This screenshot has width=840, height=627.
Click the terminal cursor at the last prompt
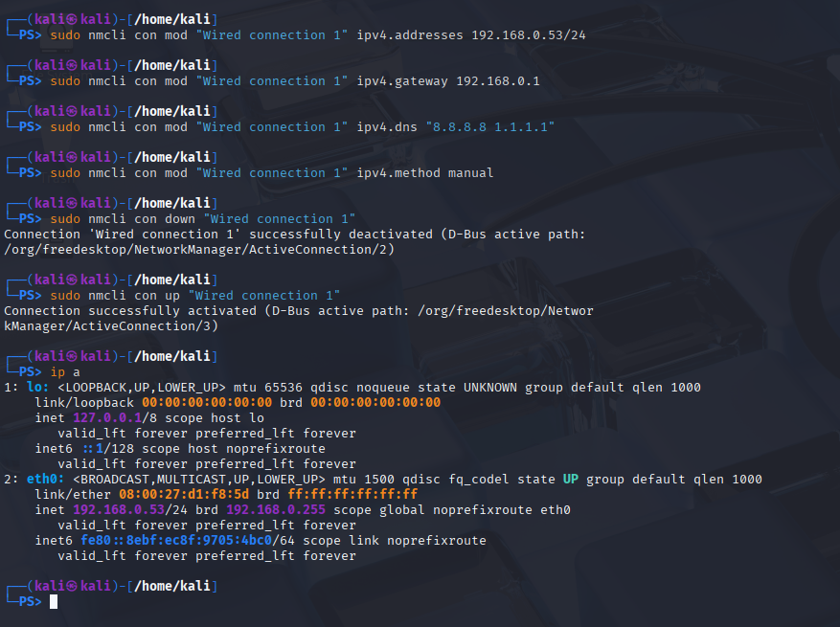[55, 601]
